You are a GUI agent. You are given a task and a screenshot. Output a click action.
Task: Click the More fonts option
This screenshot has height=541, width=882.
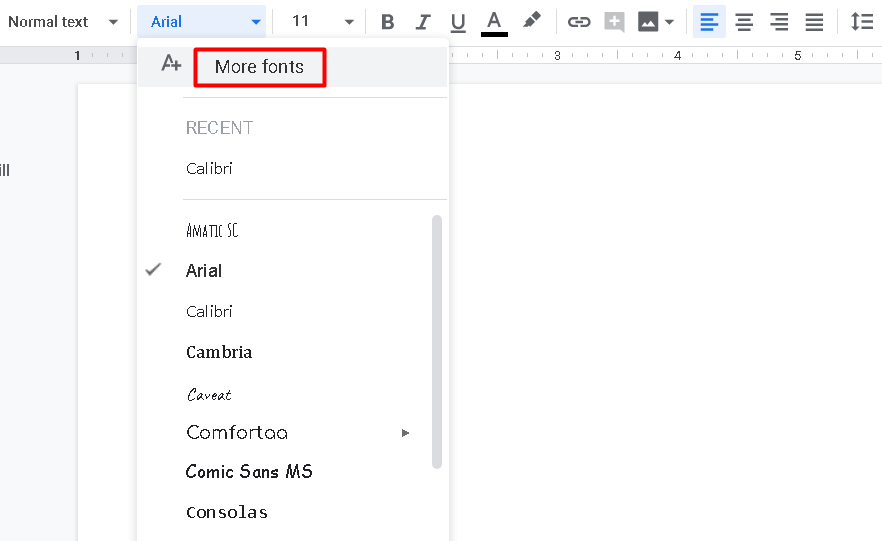pos(259,67)
